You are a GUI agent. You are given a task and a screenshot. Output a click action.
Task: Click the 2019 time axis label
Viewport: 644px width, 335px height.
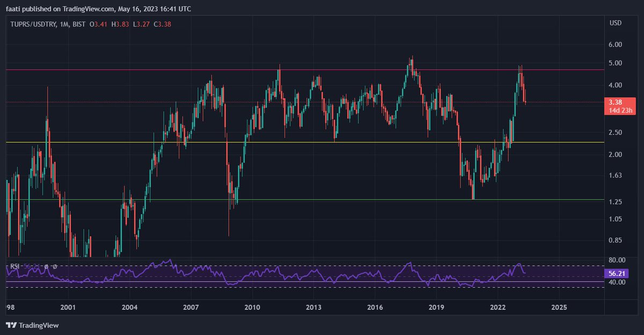[436, 307]
